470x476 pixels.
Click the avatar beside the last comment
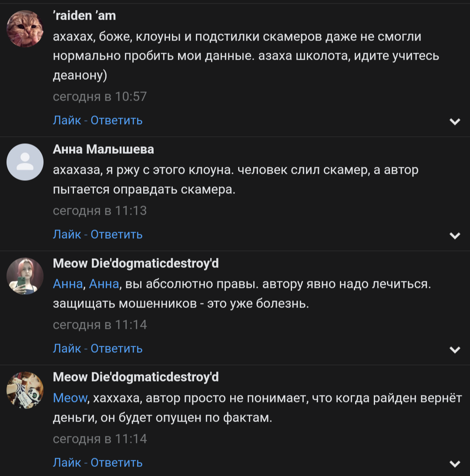click(x=25, y=390)
